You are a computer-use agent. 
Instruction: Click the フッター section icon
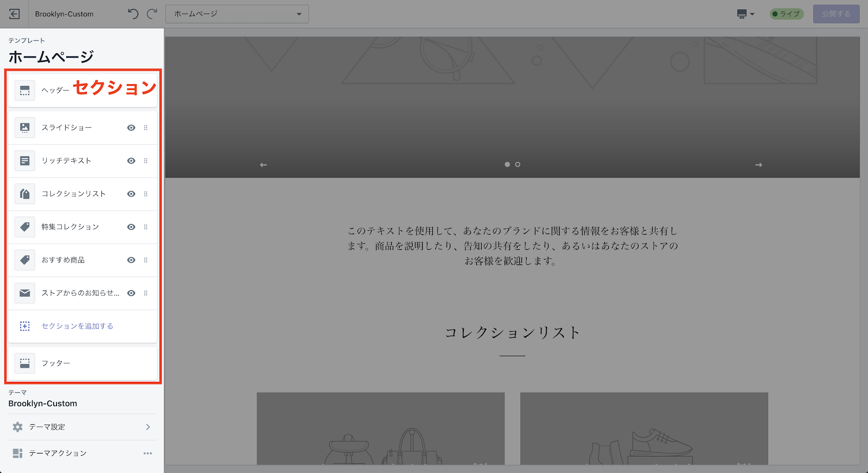click(x=25, y=363)
